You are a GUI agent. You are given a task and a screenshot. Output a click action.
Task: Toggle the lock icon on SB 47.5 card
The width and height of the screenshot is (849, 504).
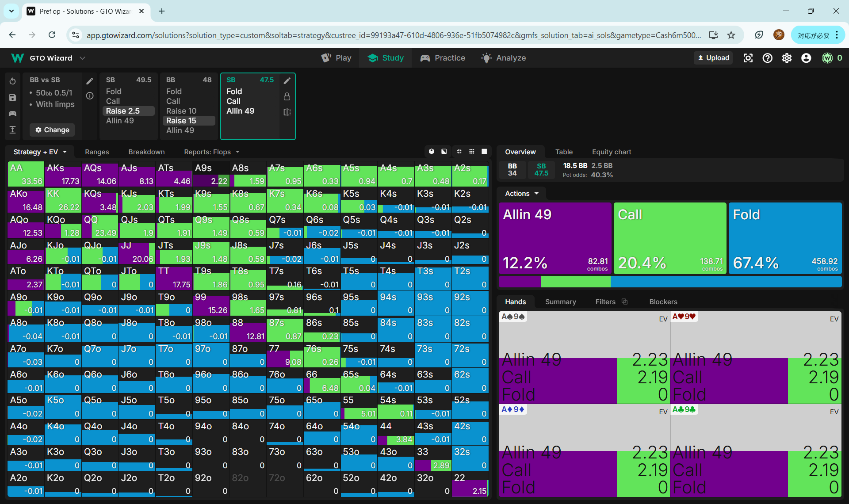(x=287, y=96)
